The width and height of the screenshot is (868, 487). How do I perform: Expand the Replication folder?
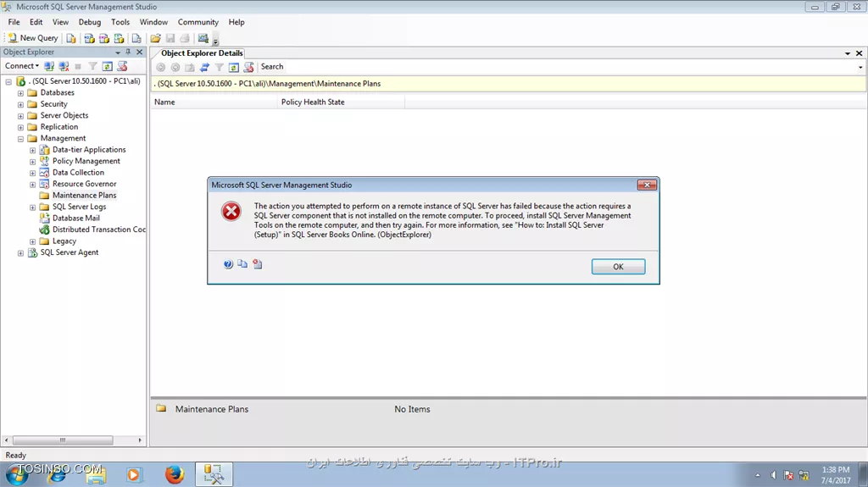point(20,127)
